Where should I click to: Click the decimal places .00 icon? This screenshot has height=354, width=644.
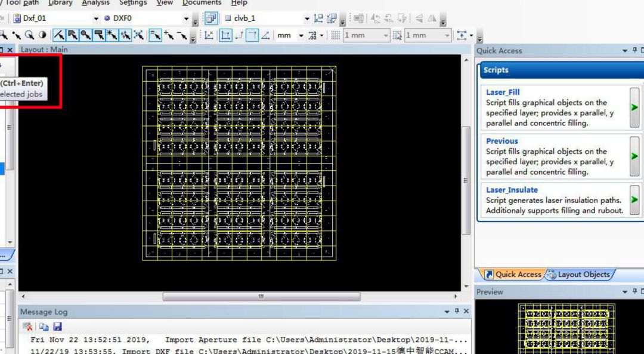(x=312, y=35)
